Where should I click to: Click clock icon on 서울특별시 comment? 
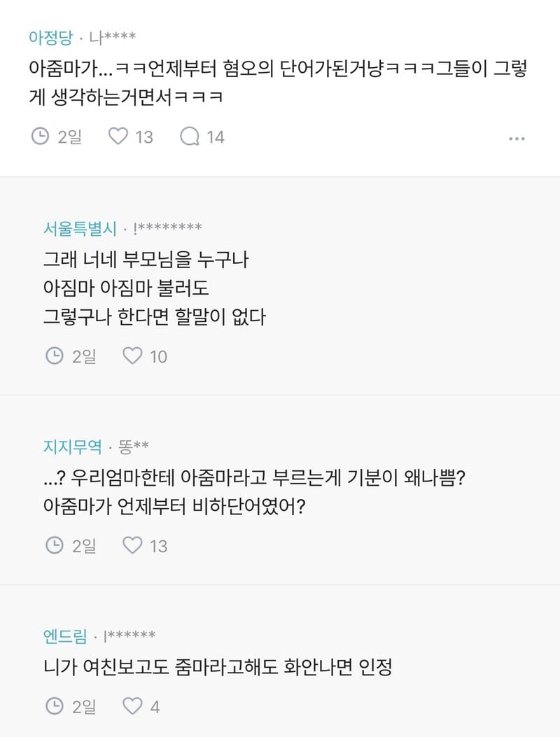coord(55,356)
